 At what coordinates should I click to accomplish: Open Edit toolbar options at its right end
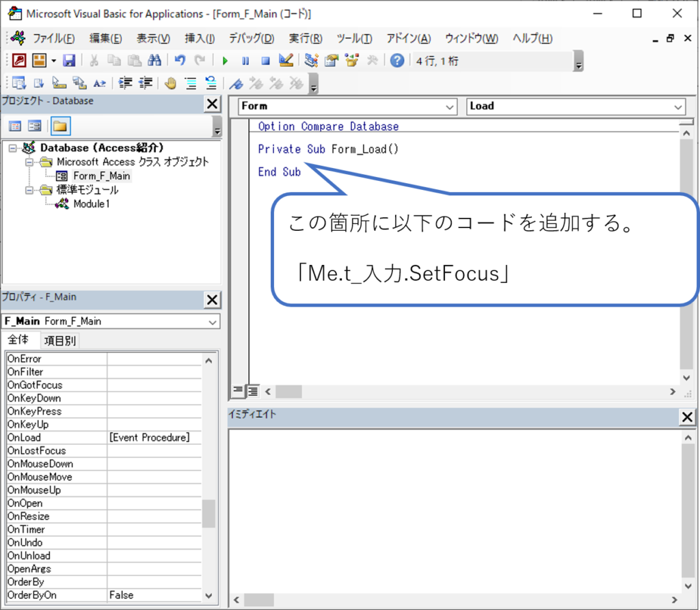click(x=314, y=84)
